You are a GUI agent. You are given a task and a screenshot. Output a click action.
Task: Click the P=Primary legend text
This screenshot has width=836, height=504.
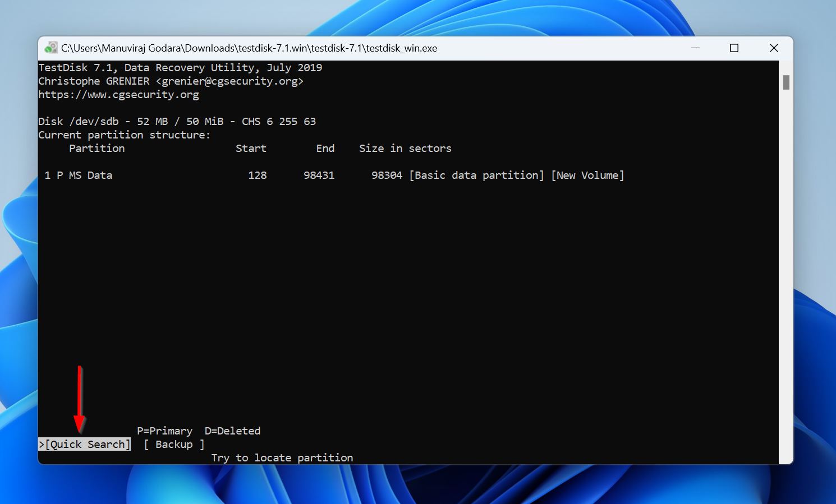coord(164,431)
